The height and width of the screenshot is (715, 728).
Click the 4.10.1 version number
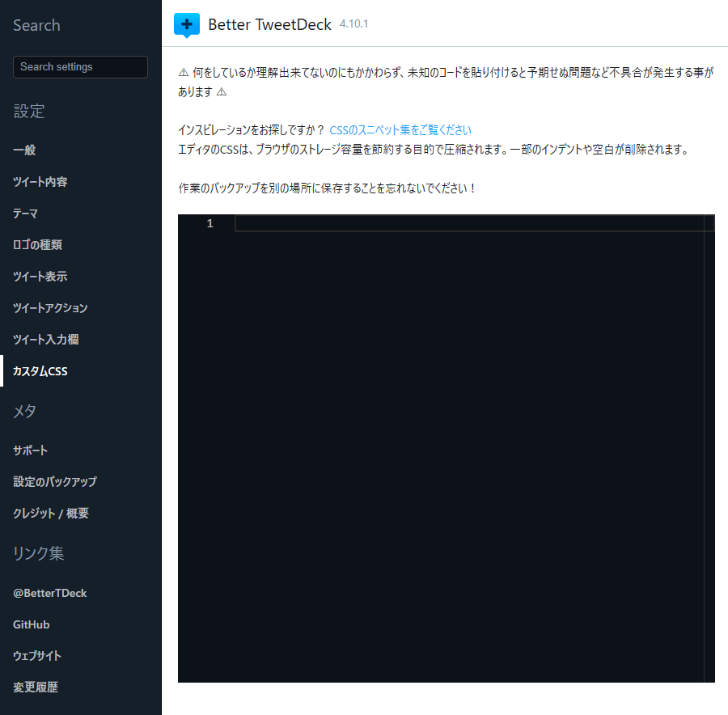coord(353,23)
